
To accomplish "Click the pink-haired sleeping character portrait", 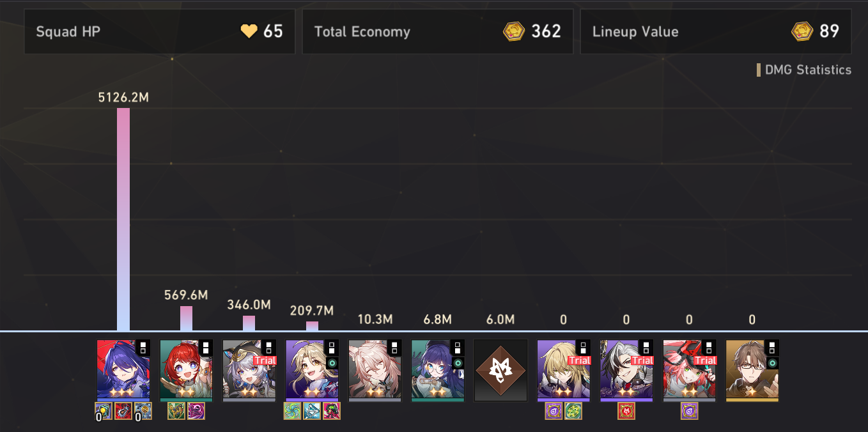I will (x=375, y=371).
